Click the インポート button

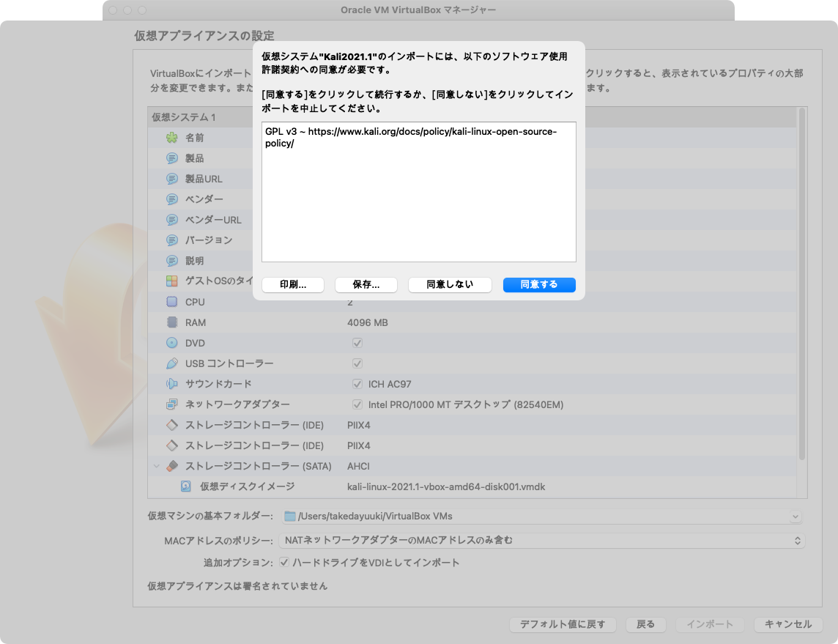[710, 624]
